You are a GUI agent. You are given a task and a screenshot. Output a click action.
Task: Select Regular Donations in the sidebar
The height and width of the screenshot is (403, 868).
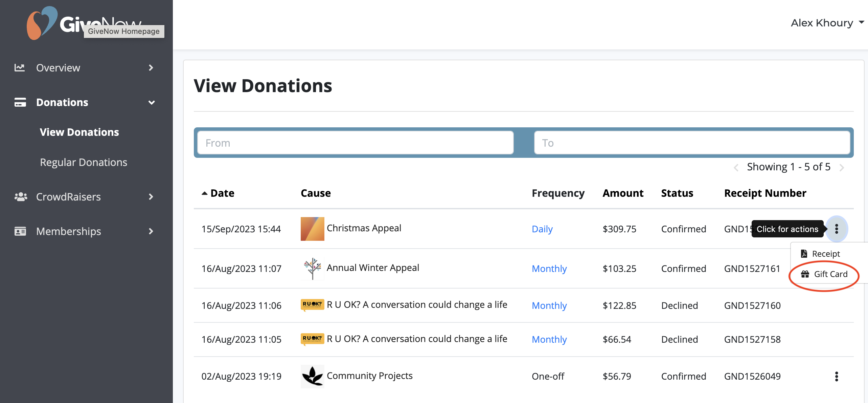[x=84, y=162]
